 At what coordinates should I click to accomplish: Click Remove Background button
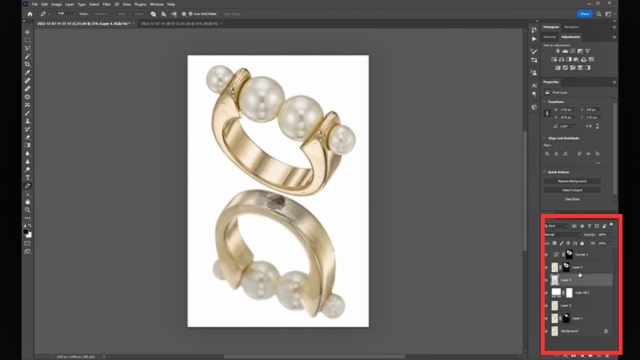572,181
